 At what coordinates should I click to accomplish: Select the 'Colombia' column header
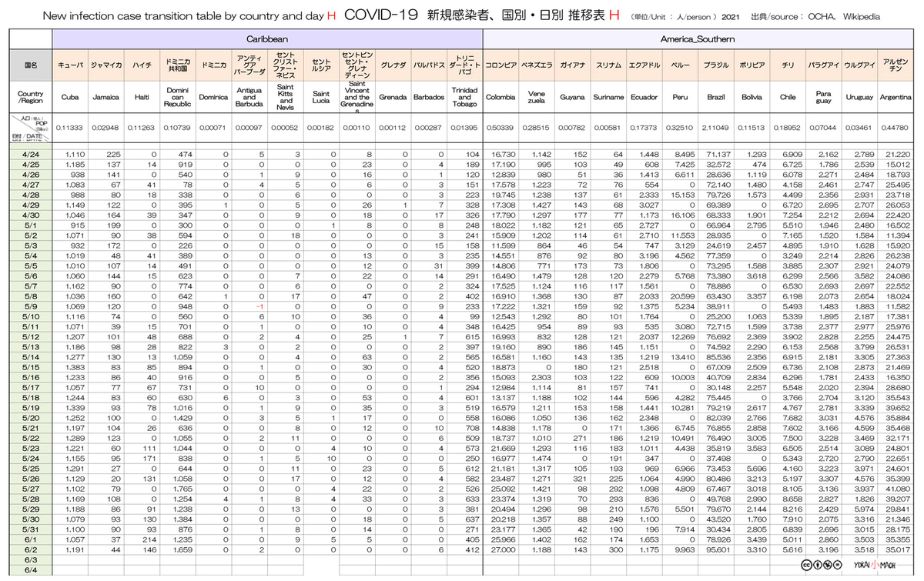(x=501, y=98)
